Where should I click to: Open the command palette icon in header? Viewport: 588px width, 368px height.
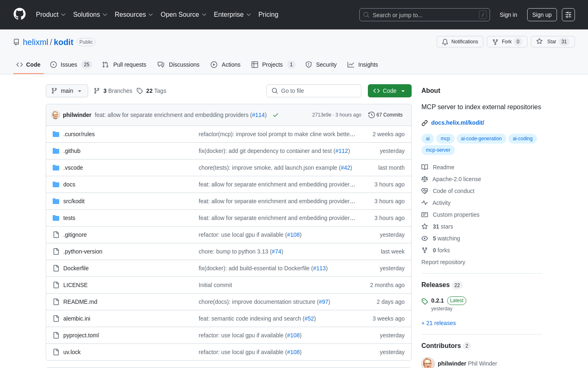click(568, 15)
